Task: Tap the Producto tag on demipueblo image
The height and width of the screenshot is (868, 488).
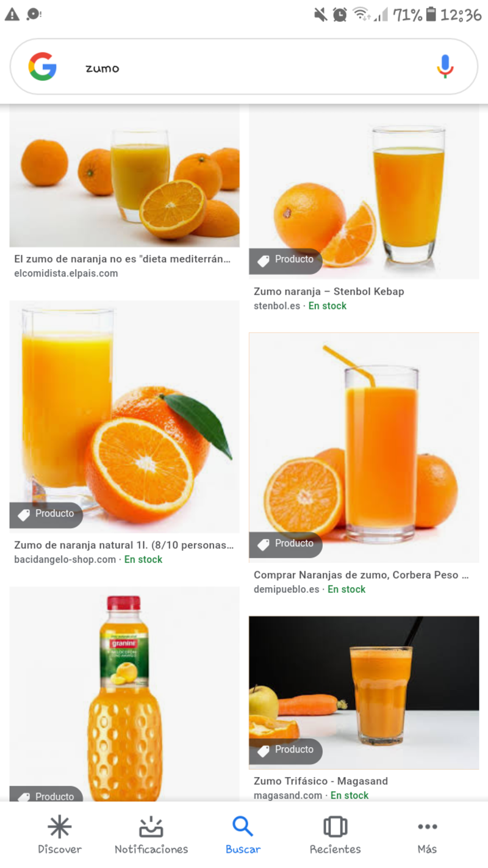Action: tap(285, 544)
